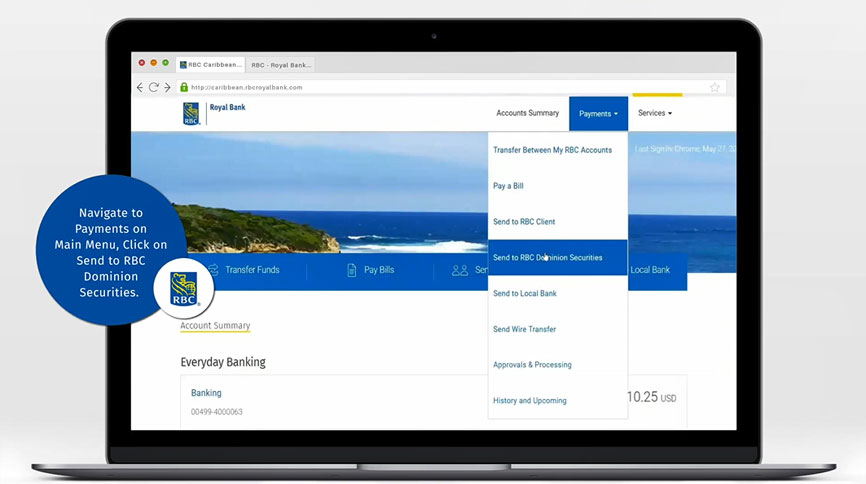This screenshot has width=866, height=484.
Task: Click the red close window button
Action: tap(142, 63)
